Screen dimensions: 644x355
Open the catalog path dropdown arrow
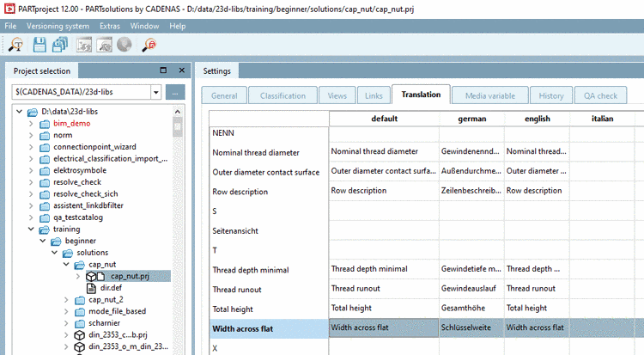pos(156,92)
